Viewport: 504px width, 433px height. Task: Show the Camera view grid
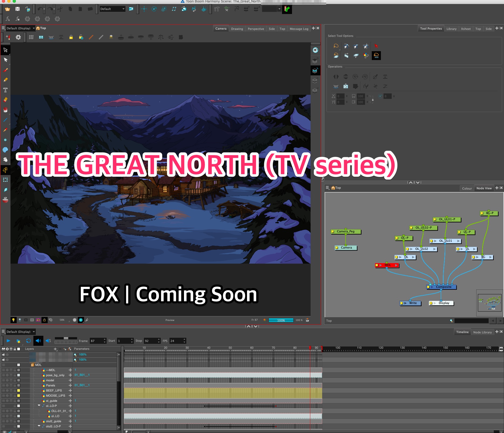(x=31, y=37)
